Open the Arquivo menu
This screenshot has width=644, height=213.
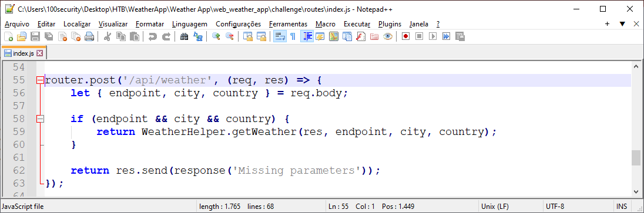(17, 24)
